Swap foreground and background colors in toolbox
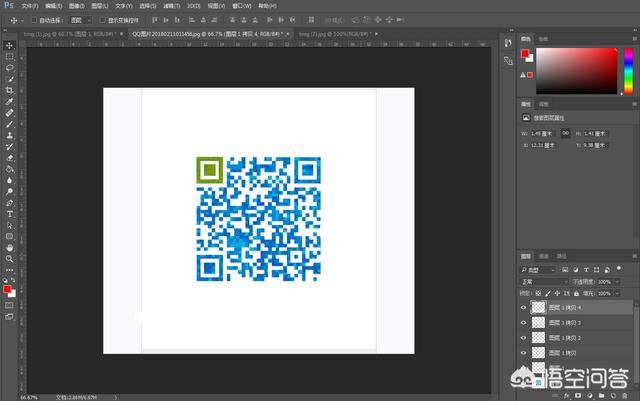The height and width of the screenshot is (401, 640). point(13,280)
